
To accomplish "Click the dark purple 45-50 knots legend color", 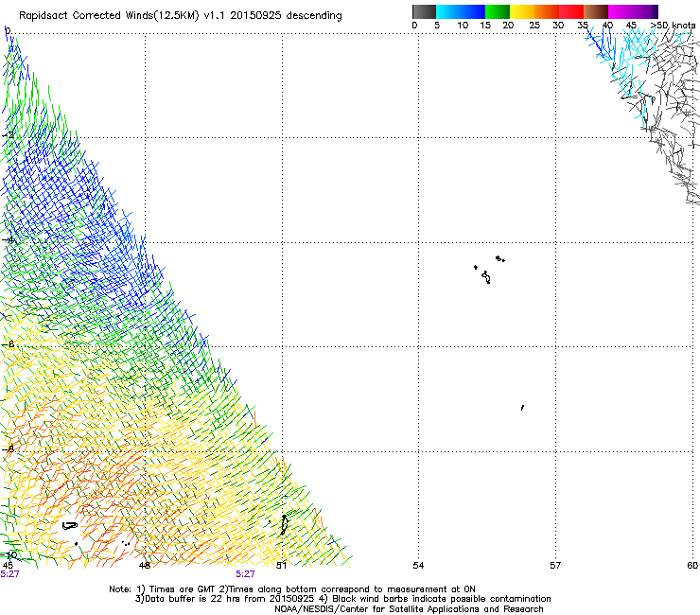I will 645,11.
